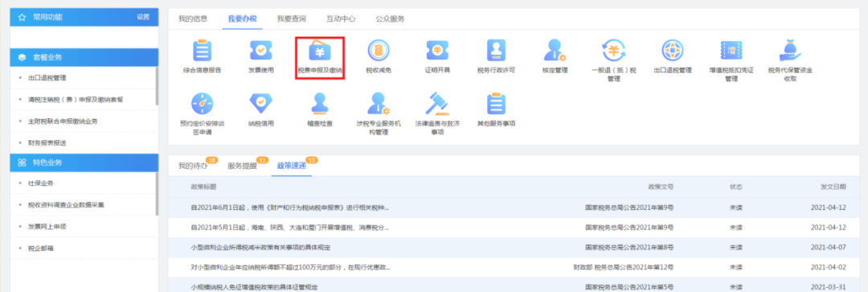Open 清税注销税（费）申报及缴纳套餐

pyautogui.click(x=76, y=100)
